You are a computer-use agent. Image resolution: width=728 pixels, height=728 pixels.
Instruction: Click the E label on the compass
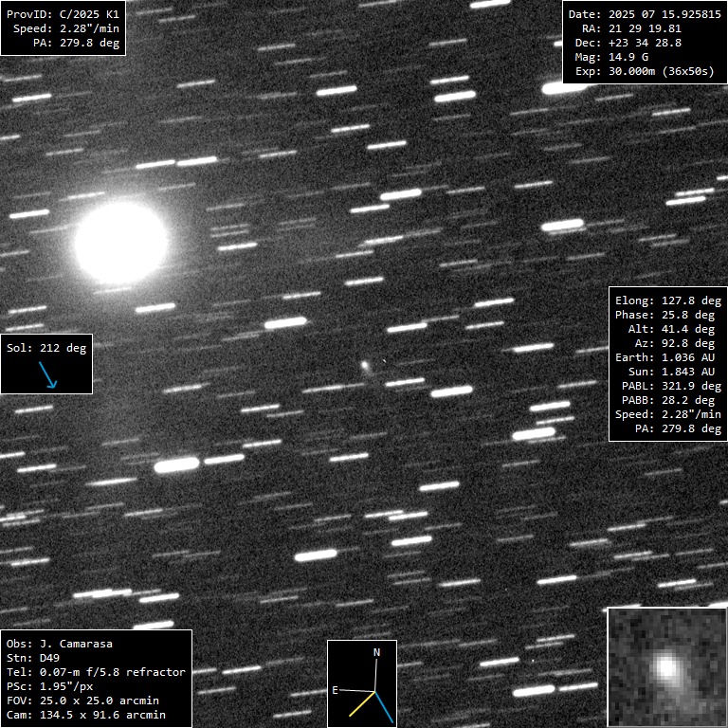[335, 690]
